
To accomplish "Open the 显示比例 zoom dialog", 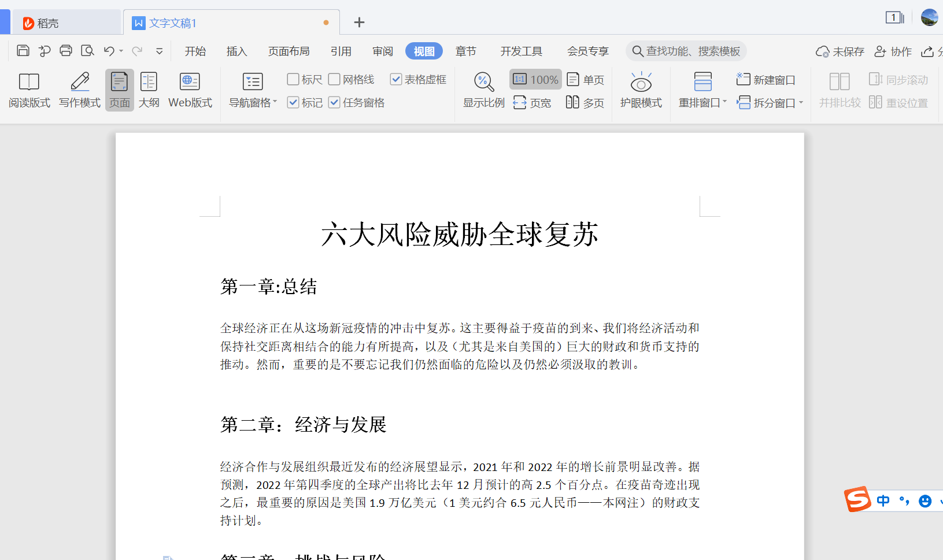I will [483, 90].
